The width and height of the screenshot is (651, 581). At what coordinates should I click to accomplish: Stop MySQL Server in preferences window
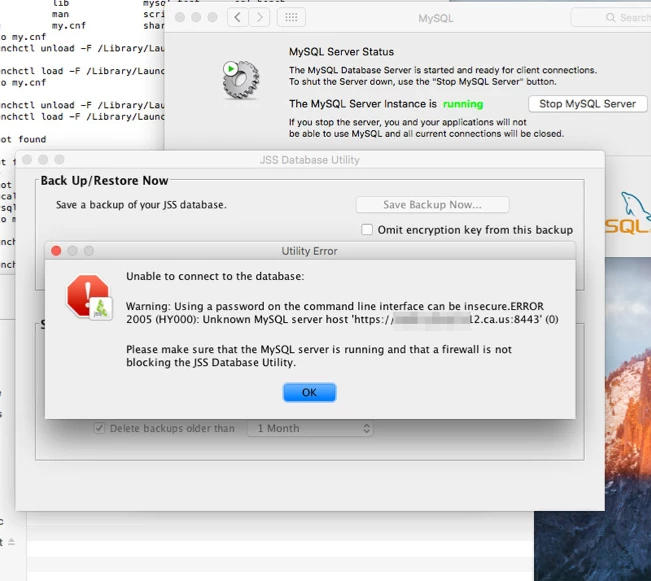587,104
